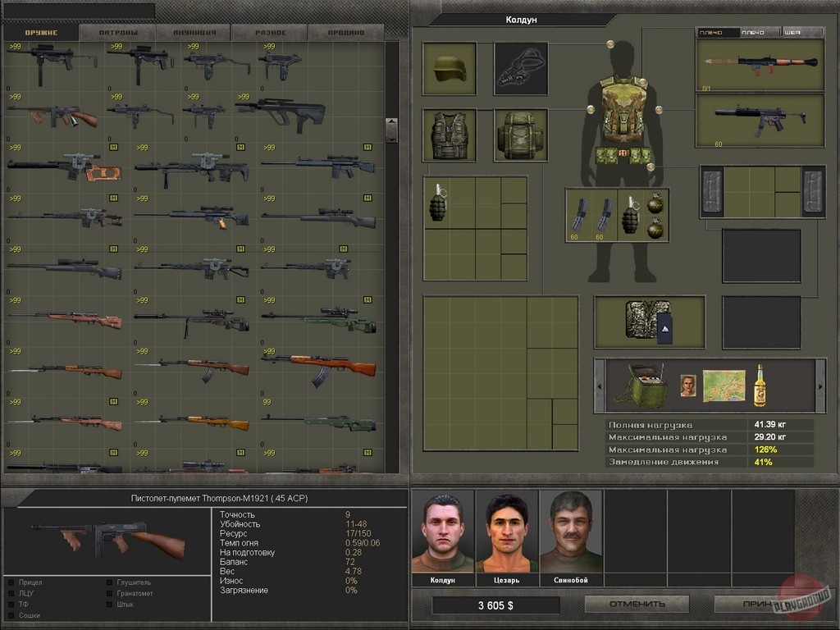This screenshot has width=840, height=630.
Task: Select the Thompson submachine gun in shop list
Action: pyautogui.click(x=52, y=115)
